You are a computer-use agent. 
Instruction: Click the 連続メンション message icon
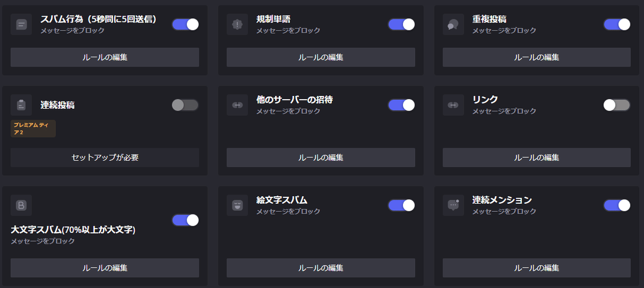(453, 205)
